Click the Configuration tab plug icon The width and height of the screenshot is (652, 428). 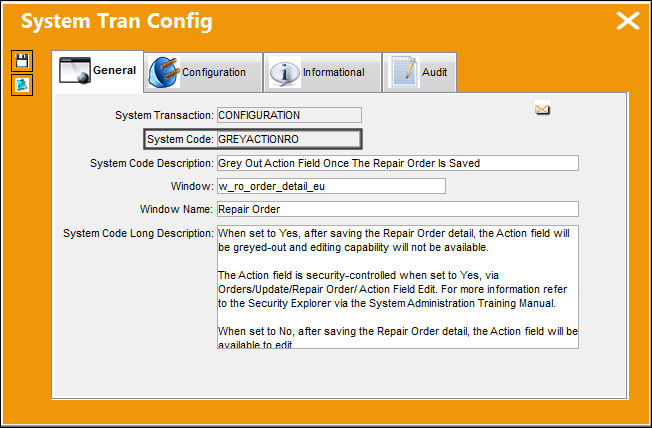click(x=164, y=72)
